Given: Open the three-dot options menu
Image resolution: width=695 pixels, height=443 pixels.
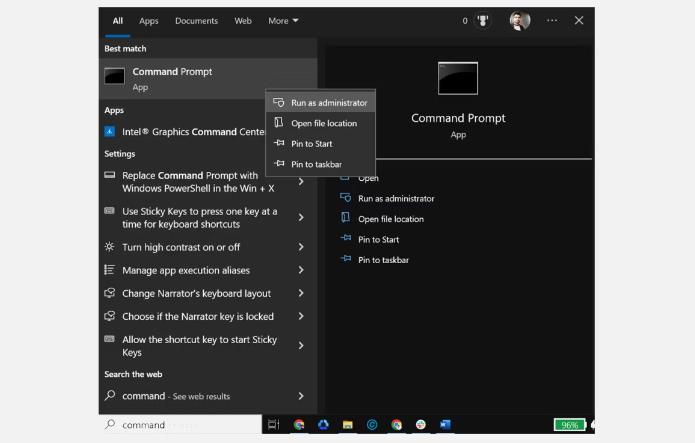Looking at the screenshot, I should [x=552, y=20].
